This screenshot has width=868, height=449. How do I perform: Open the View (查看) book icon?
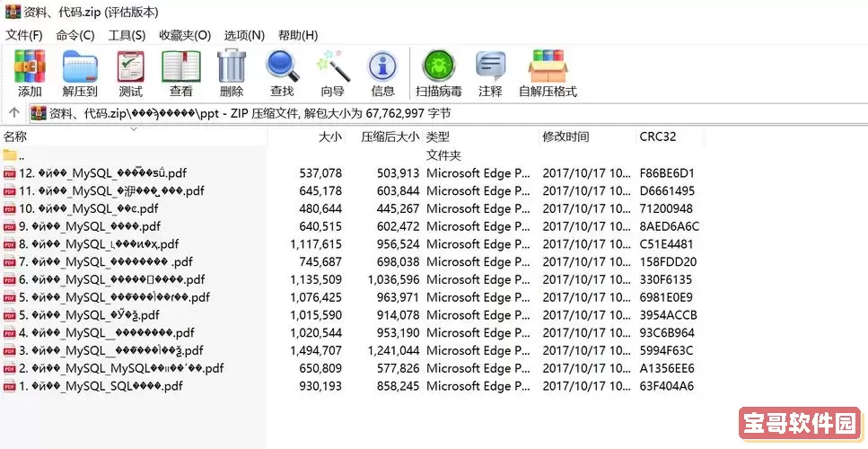181,73
